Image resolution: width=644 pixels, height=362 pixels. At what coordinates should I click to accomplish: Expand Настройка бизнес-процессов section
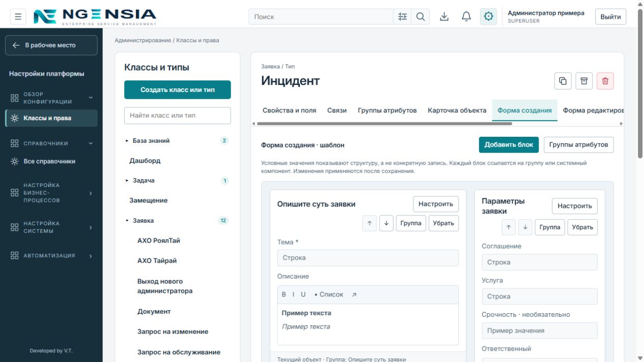[x=91, y=193]
